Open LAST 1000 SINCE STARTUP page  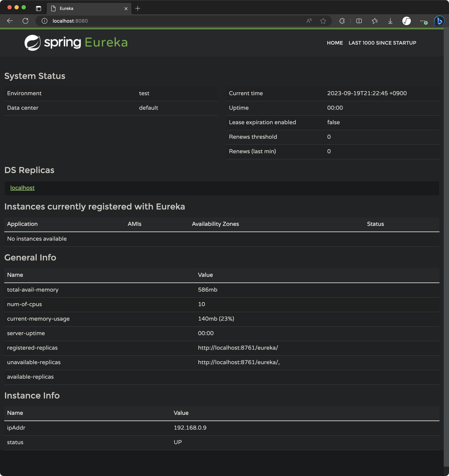tap(382, 43)
